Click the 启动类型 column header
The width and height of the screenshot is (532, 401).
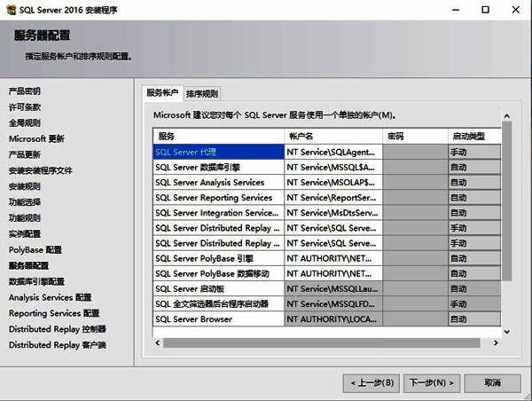pyautogui.click(x=473, y=137)
